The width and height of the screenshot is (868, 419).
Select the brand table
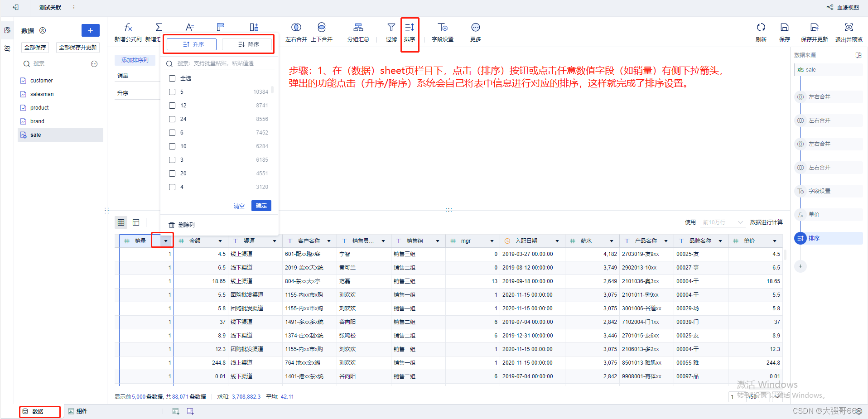click(61, 121)
